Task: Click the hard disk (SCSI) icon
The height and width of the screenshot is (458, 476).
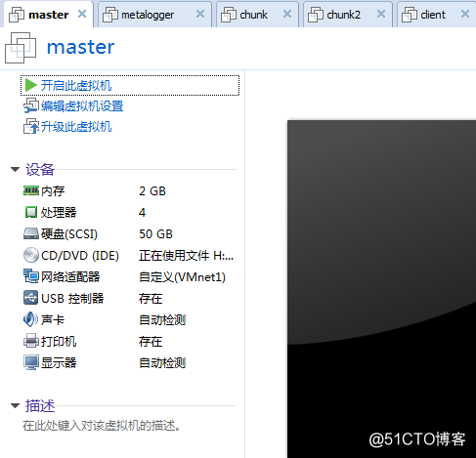Action: (x=31, y=233)
